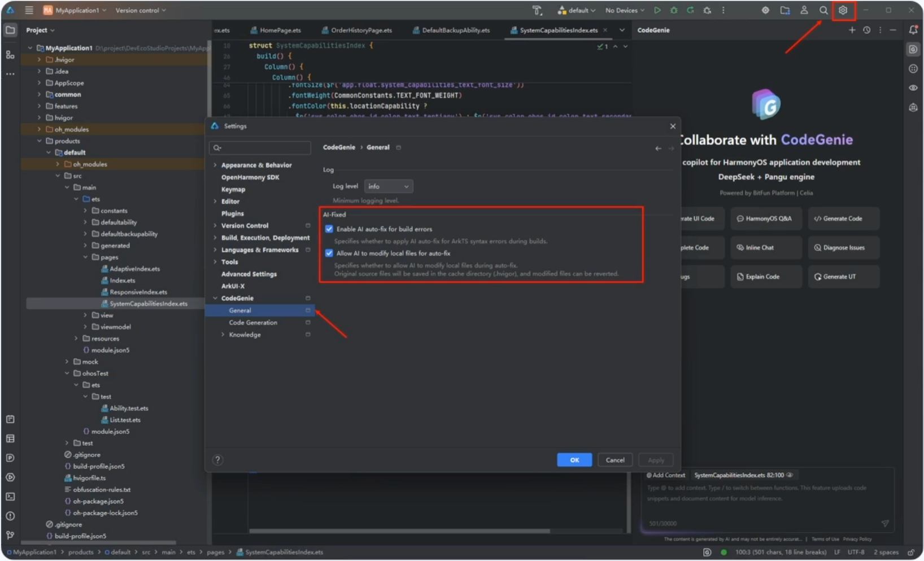The width and height of the screenshot is (924, 561).
Task: Open the Git tool window icon
Action: point(10,535)
